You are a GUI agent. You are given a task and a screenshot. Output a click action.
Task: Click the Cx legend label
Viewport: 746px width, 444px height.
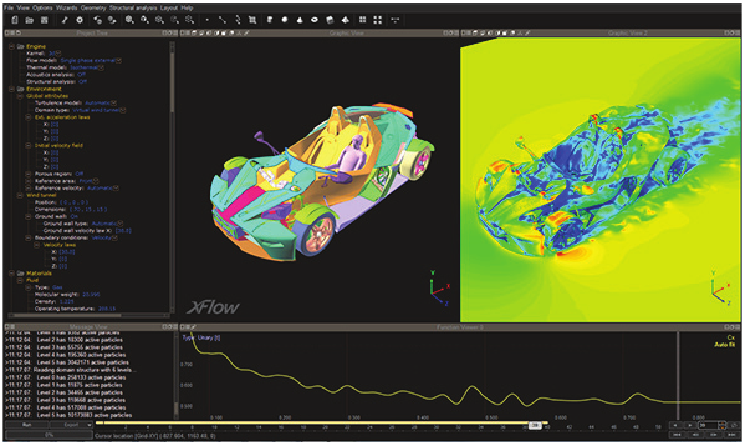pyautogui.click(x=731, y=337)
